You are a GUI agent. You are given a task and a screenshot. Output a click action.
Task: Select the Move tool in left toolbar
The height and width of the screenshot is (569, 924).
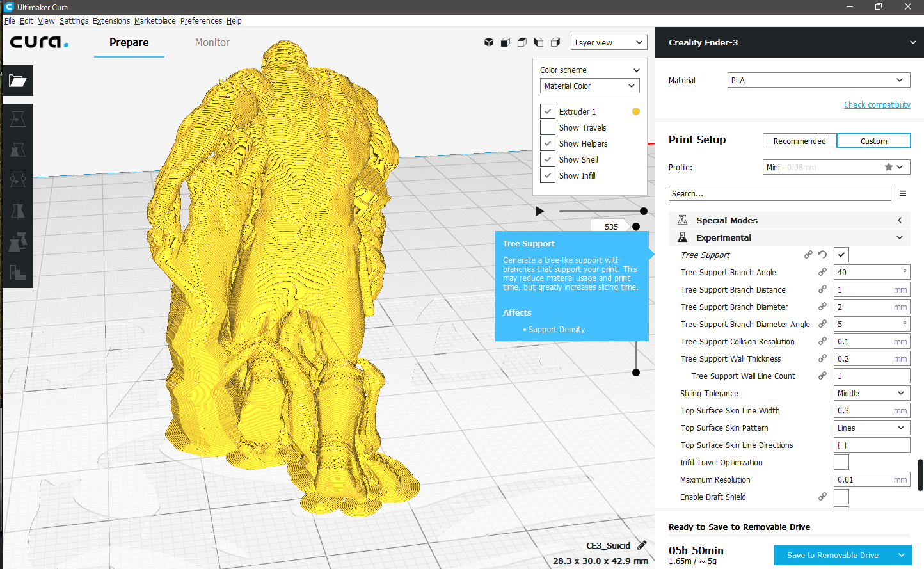17,119
